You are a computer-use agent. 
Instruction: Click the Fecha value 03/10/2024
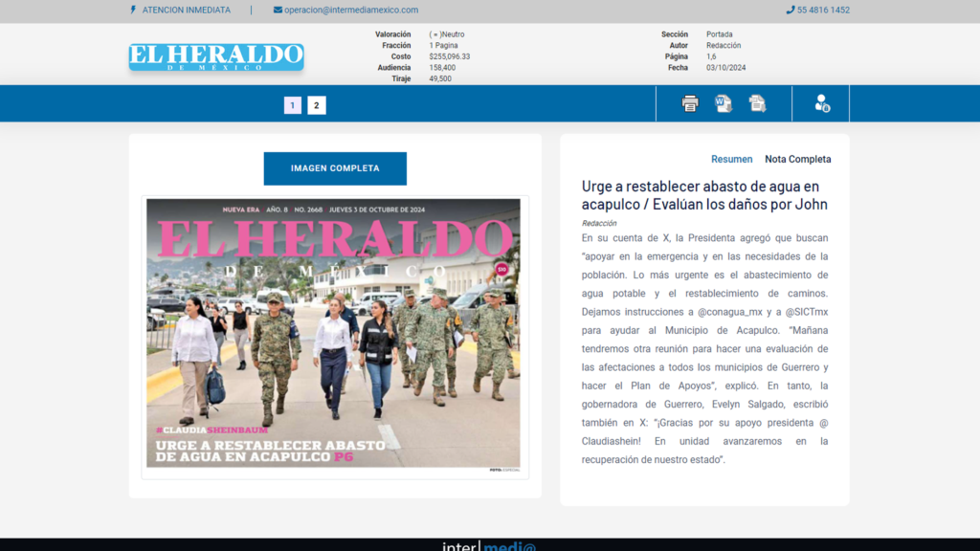(x=725, y=68)
